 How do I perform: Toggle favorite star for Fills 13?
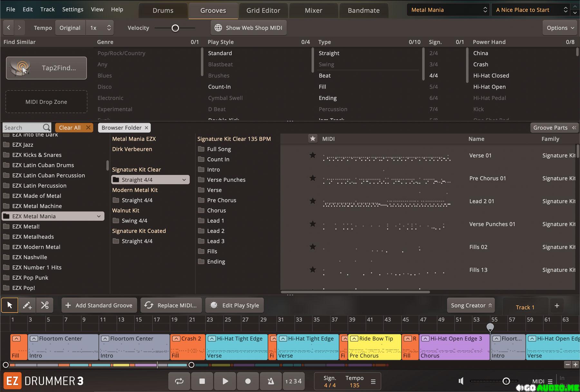313,269
